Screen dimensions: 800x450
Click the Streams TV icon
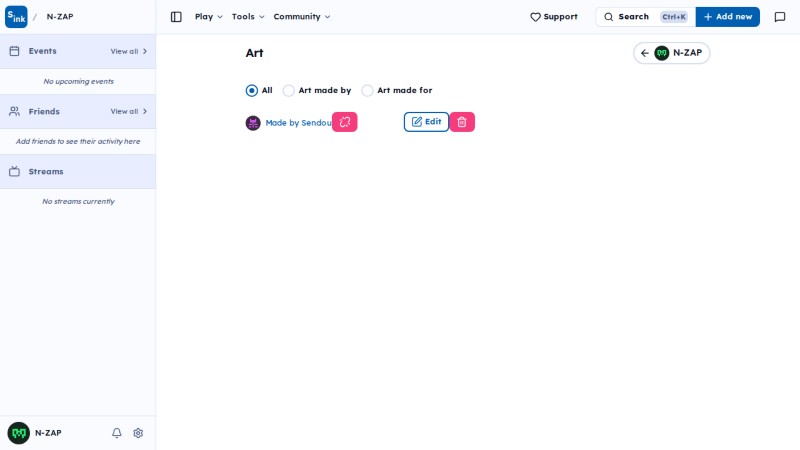click(14, 171)
